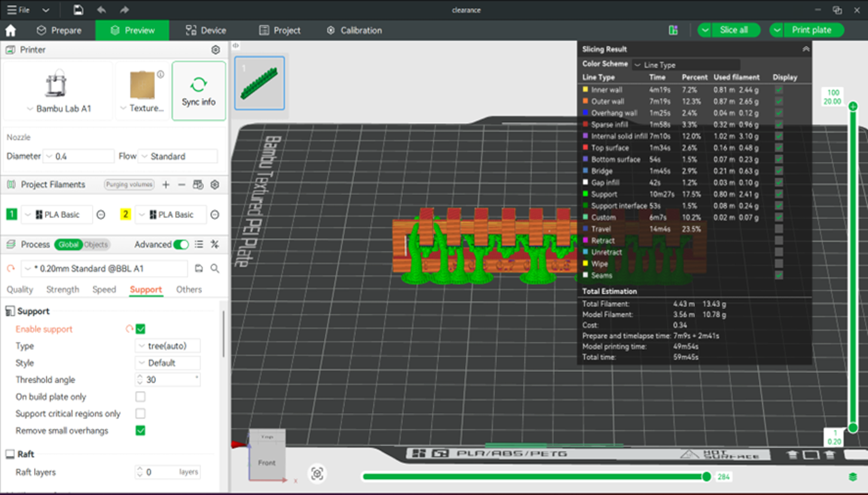This screenshot has height=495, width=868.
Task: Click the Print plate button
Action: click(813, 30)
